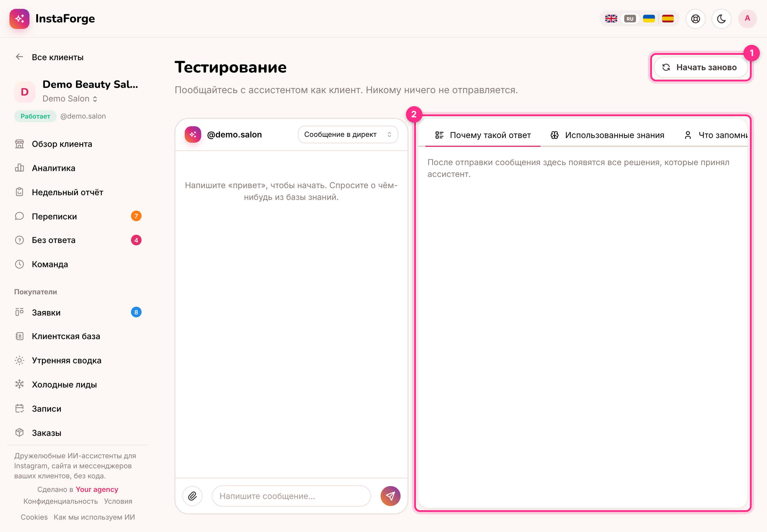
Task: Click the Без ответа badge showing 4
Action: click(136, 240)
